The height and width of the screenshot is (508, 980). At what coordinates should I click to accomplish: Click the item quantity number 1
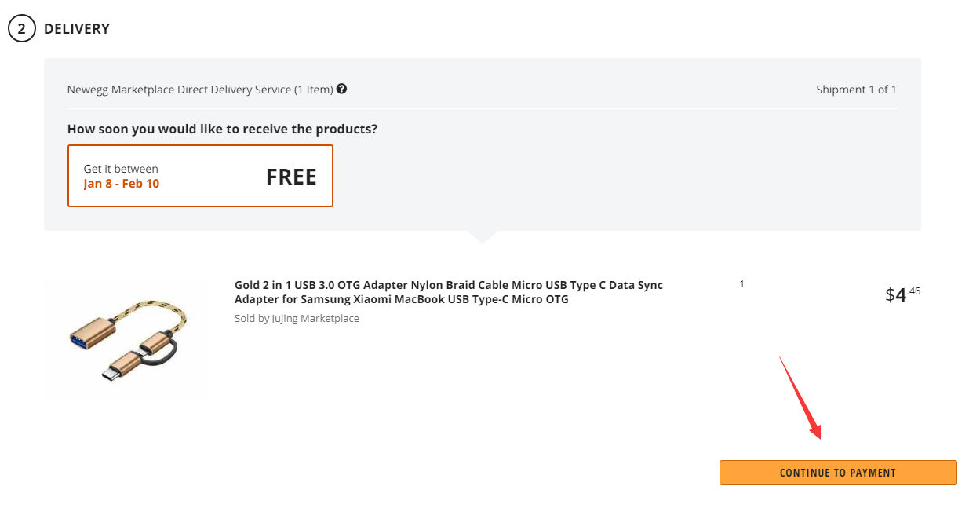click(742, 284)
